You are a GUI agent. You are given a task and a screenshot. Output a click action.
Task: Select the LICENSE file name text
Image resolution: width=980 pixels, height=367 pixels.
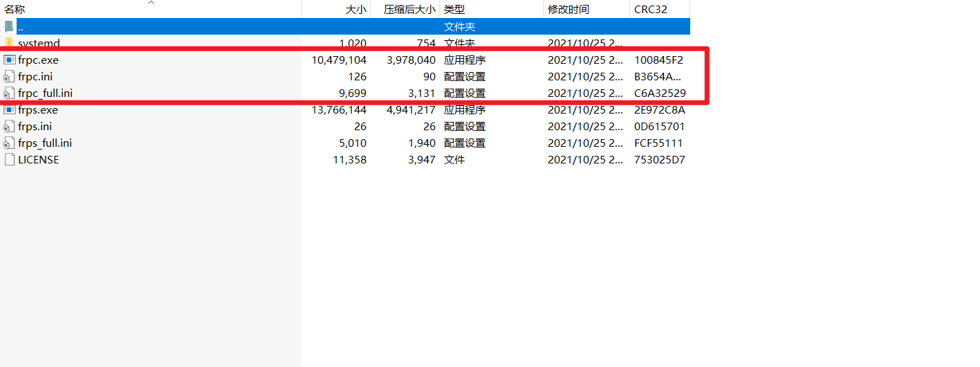tap(39, 160)
